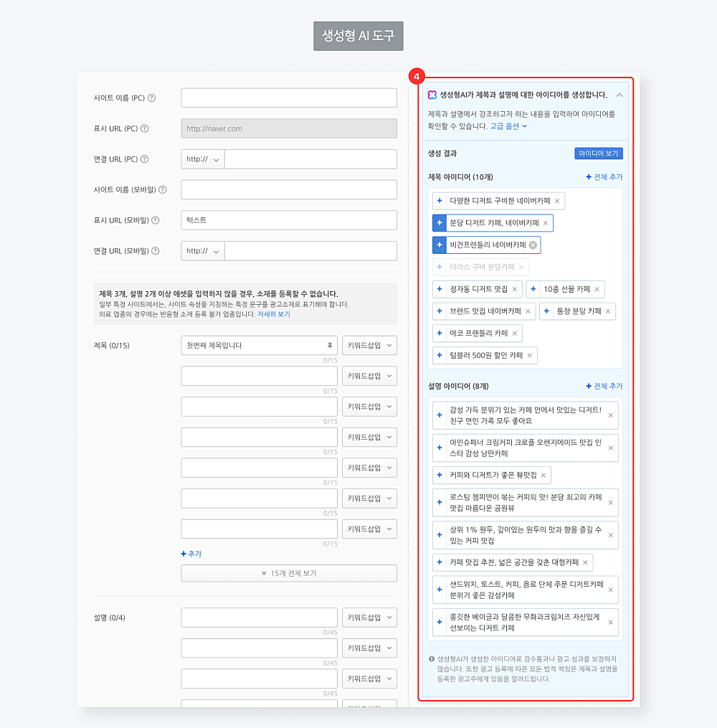The width and height of the screenshot is (717, 728).
Task: Open help icon beside 표시 URL (모바일)
Action: point(156,220)
